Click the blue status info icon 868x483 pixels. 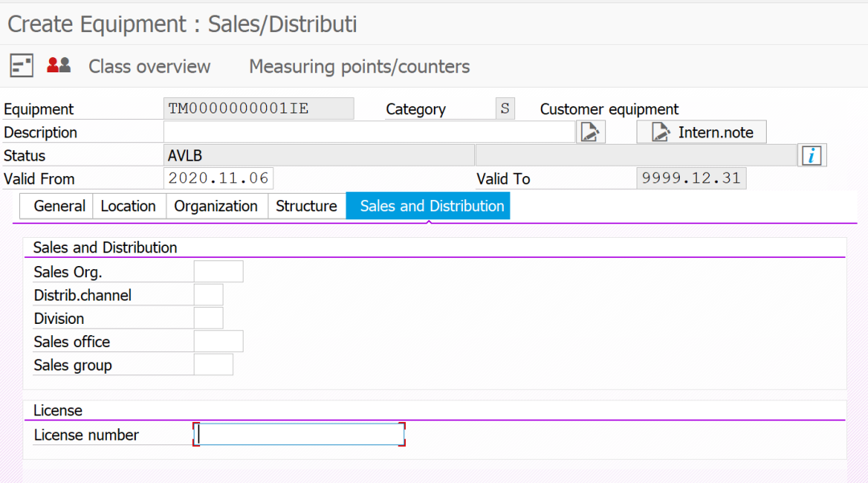pyautogui.click(x=813, y=155)
